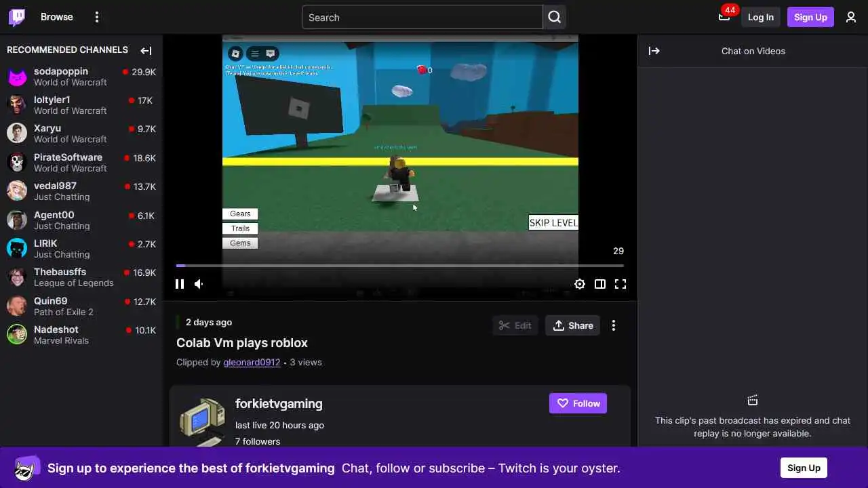This screenshot has width=868, height=488.
Task: Open gleonard0912's profile link
Action: (x=252, y=362)
